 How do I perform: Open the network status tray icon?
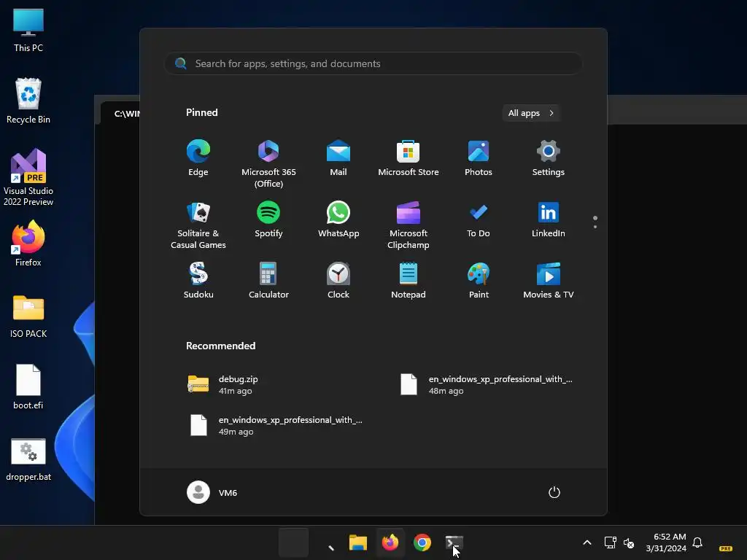(610, 542)
